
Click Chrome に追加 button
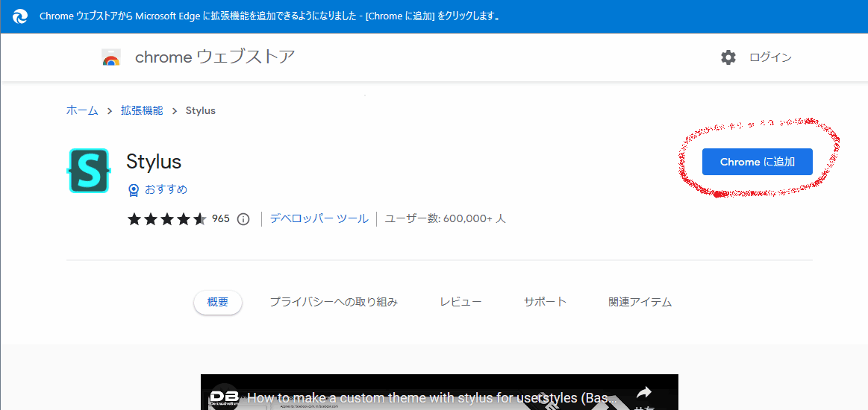(x=758, y=162)
